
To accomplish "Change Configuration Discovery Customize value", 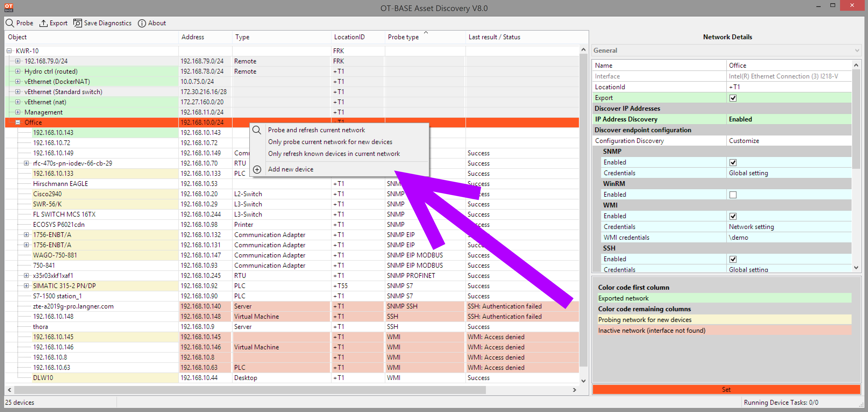I will click(789, 141).
